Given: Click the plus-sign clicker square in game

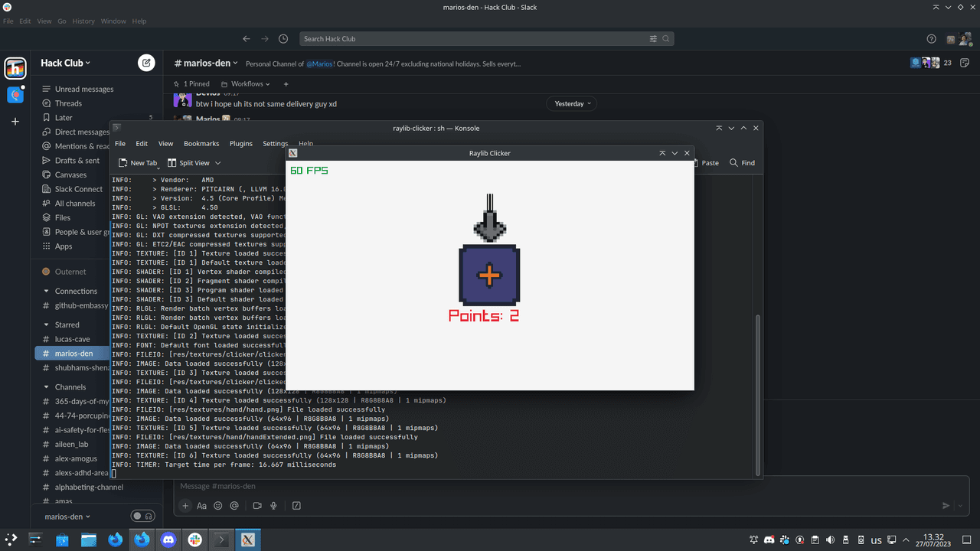Looking at the screenshot, I should coord(488,275).
